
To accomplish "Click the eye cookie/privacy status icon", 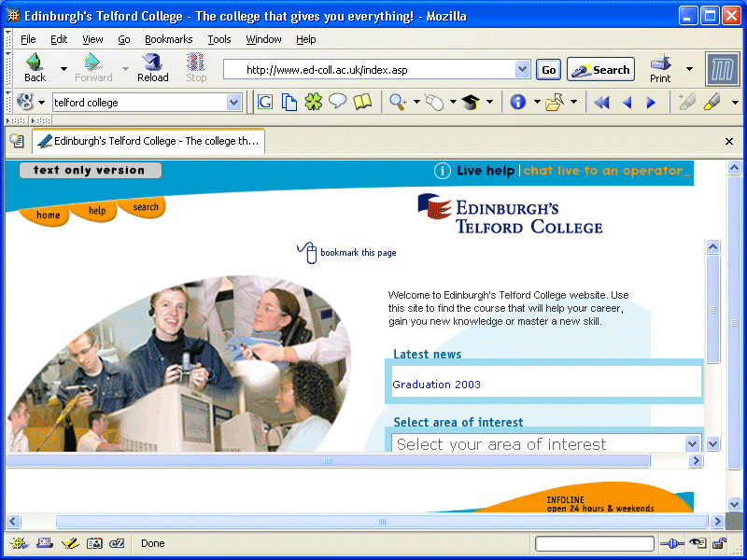I will (x=698, y=543).
